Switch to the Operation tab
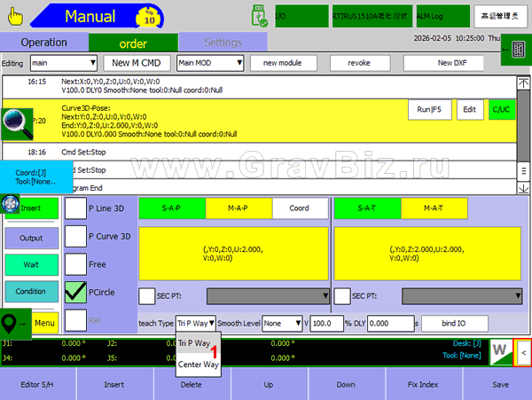 (43, 42)
